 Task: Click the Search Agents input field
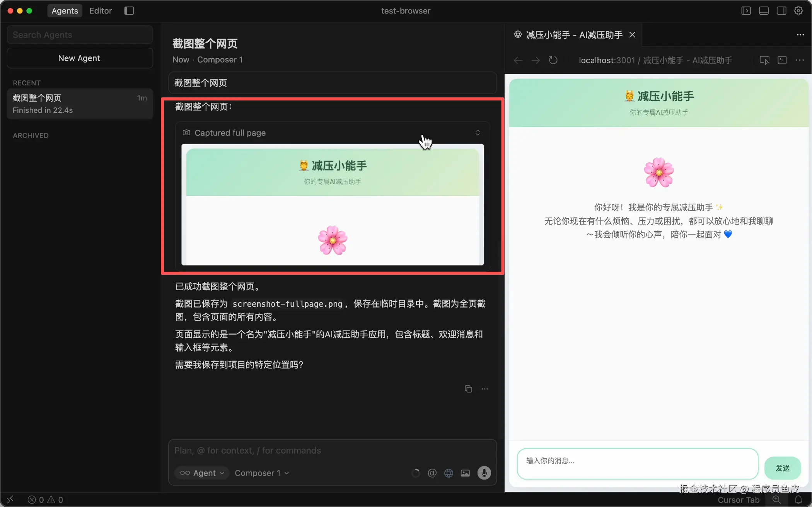click(x=80, y=35)
